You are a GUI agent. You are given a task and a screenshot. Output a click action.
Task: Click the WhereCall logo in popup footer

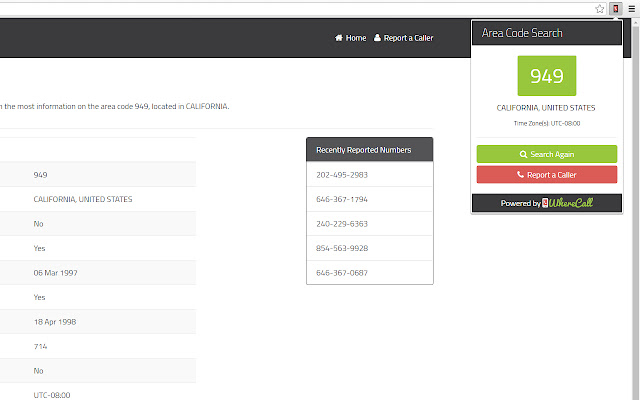pyautogui.click(x=567, y=203)
